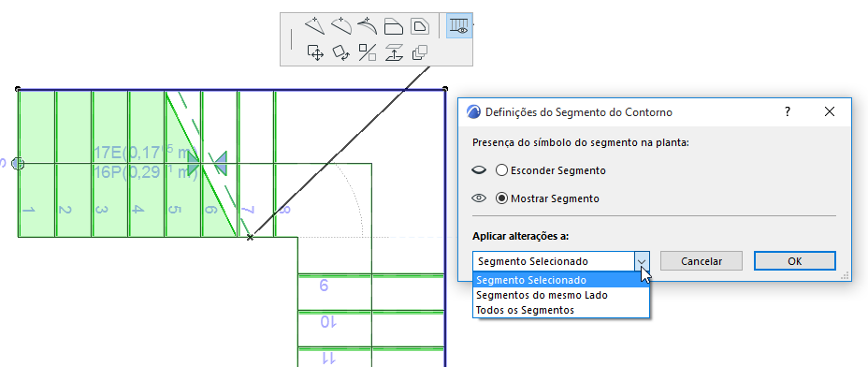Click the Presença do símbolo do segmento label
The height and width of the screenshot is (367, 868).
[x=581, y=142]
